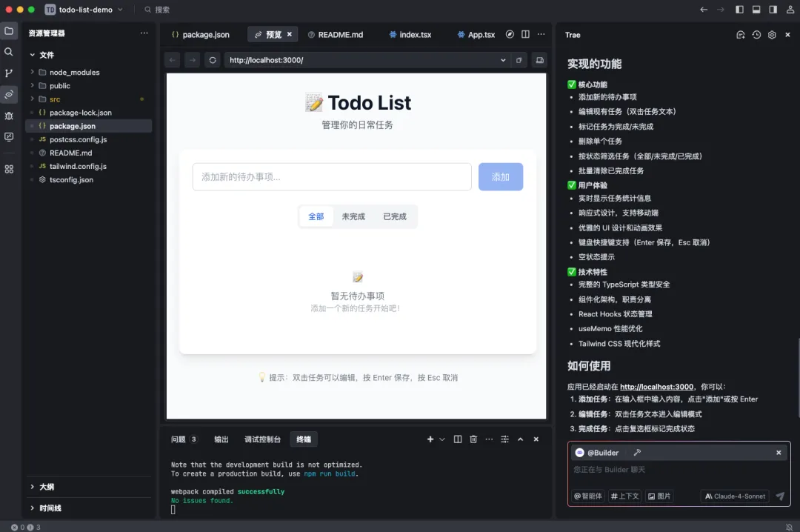Open the 输出 output tab
The height and width of the screenshot is (532, 800).
[221, 439]
